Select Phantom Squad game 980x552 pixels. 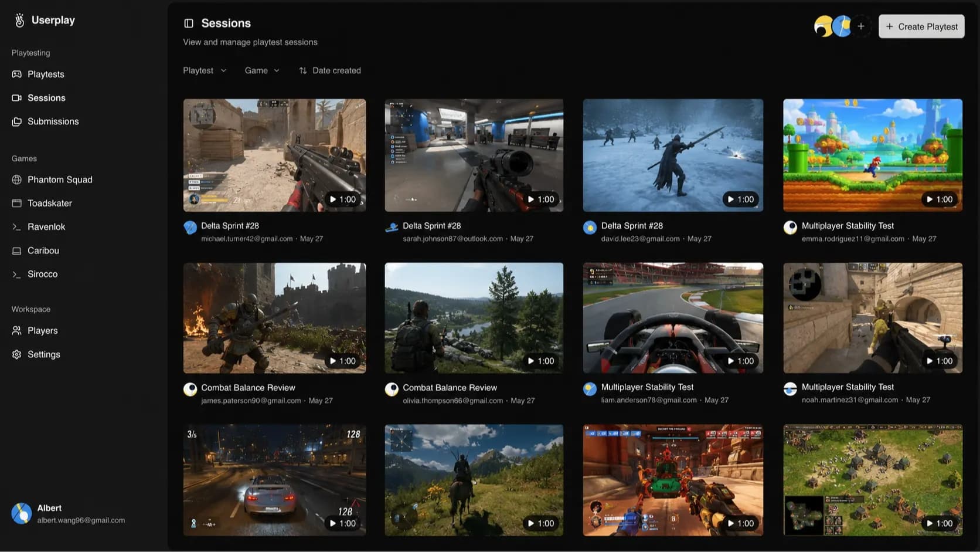pos(60,180)
